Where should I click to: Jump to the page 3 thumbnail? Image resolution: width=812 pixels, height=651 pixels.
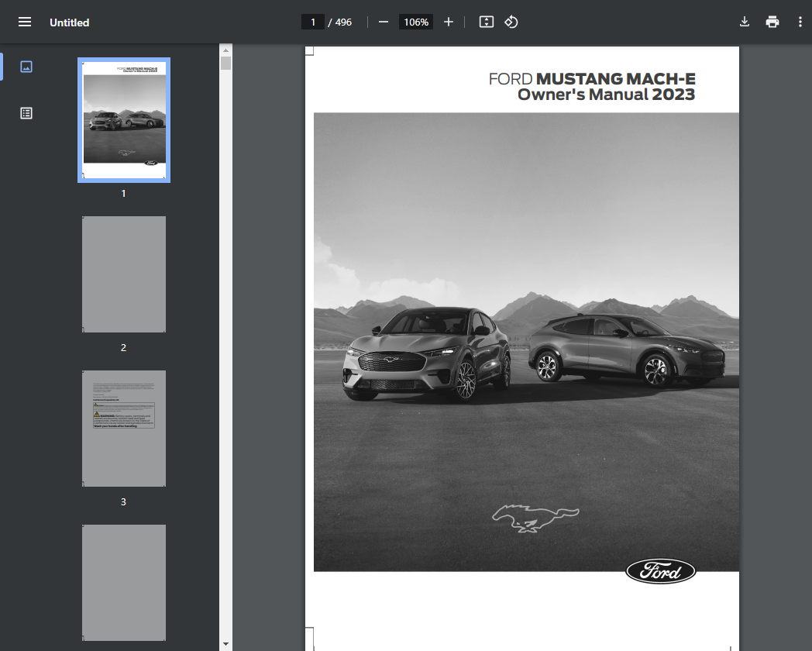point(124,429)
